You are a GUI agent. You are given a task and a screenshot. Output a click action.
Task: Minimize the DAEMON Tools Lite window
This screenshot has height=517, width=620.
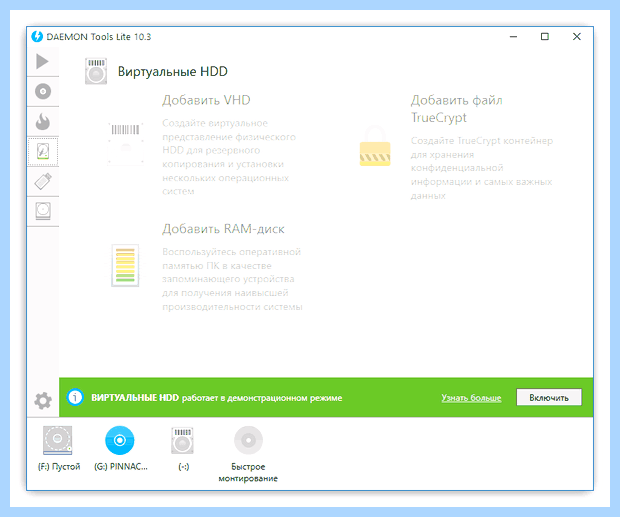coord(513,37)
